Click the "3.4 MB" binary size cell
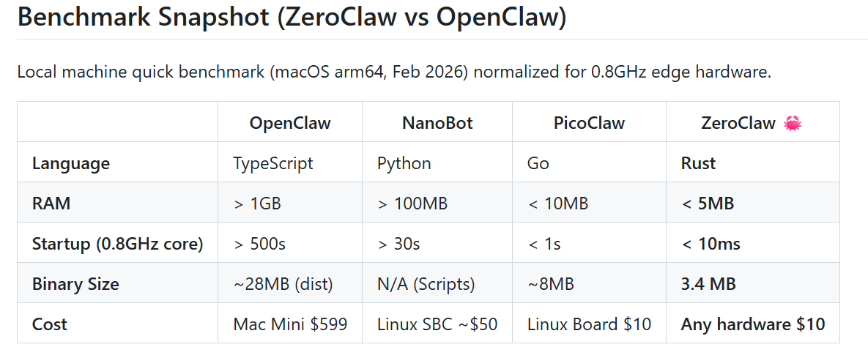 point(710,284)
